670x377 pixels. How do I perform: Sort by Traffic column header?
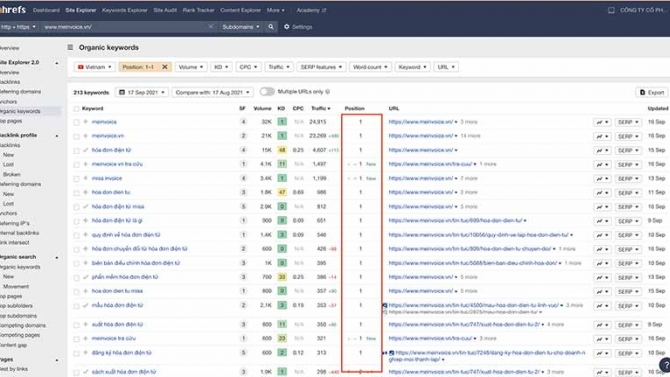point(320,109)
